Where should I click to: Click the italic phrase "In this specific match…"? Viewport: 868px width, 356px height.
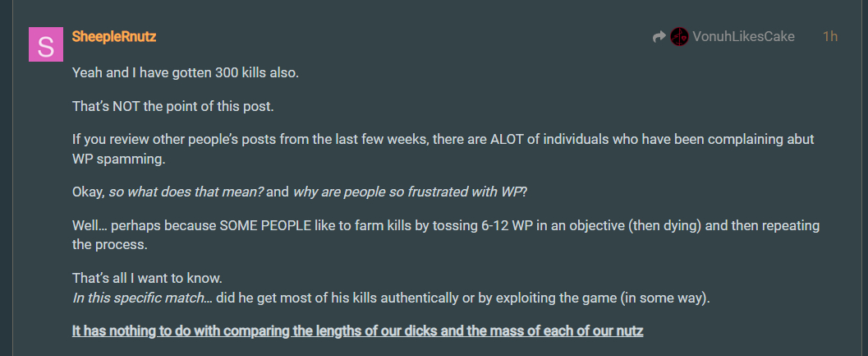pyautogui.click(x=142, y=297)
